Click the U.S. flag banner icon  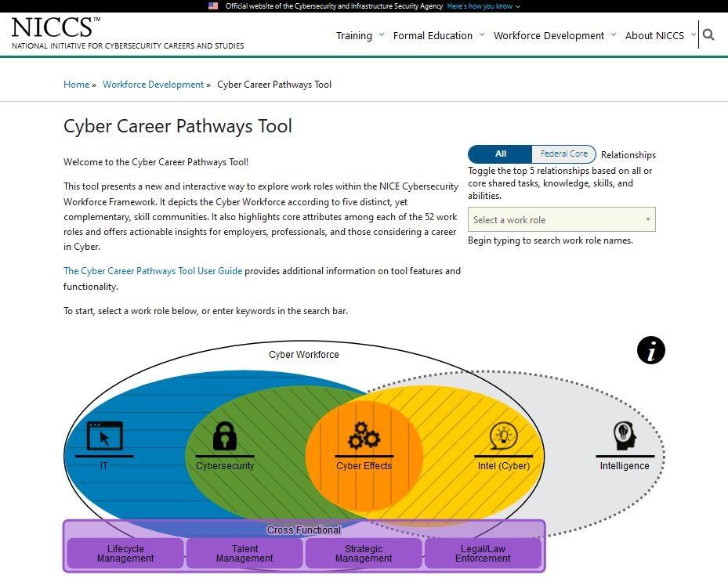tap(212, 5)
